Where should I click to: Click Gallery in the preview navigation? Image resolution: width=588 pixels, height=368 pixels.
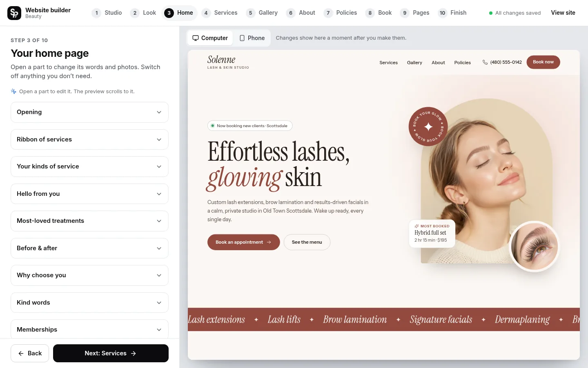pyautogui.click(x=414, y=63)
